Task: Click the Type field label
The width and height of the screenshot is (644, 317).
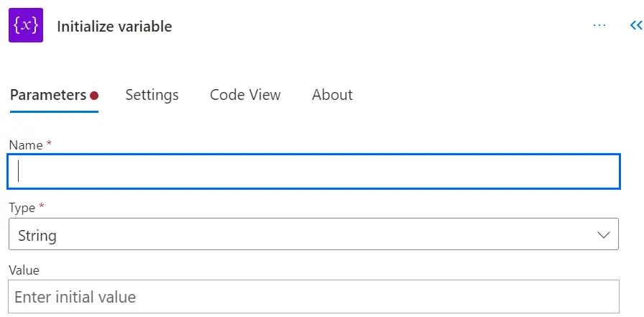Action: tap(22, 208)
